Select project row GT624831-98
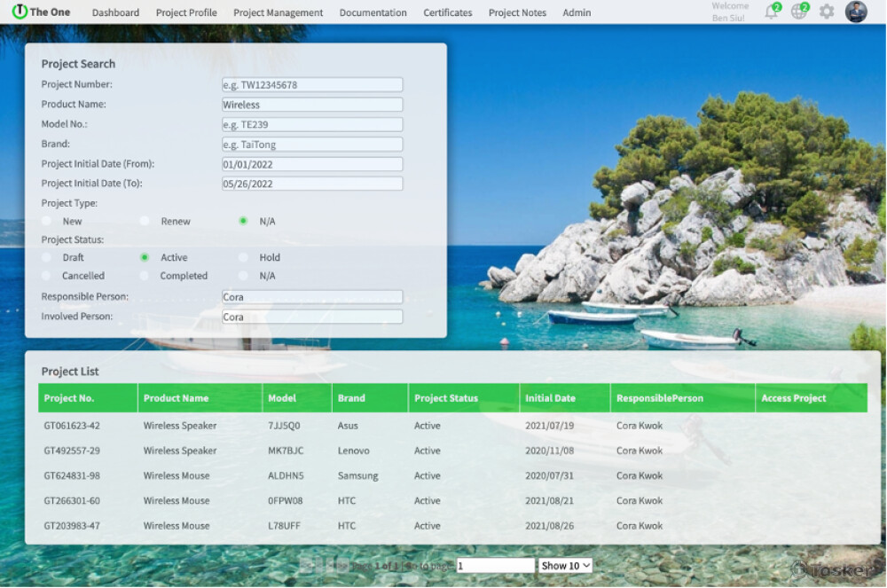 point(72,475)
